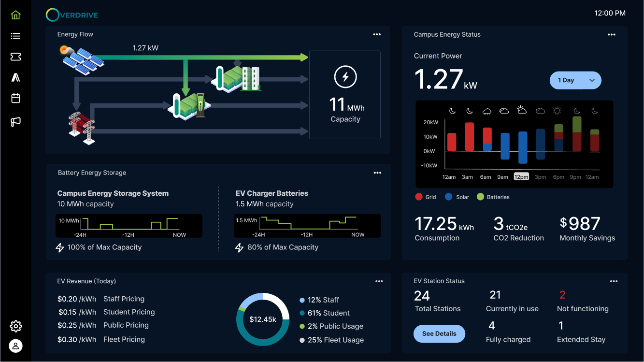Open the list view sidebar icon

click(x=15, y=36)
